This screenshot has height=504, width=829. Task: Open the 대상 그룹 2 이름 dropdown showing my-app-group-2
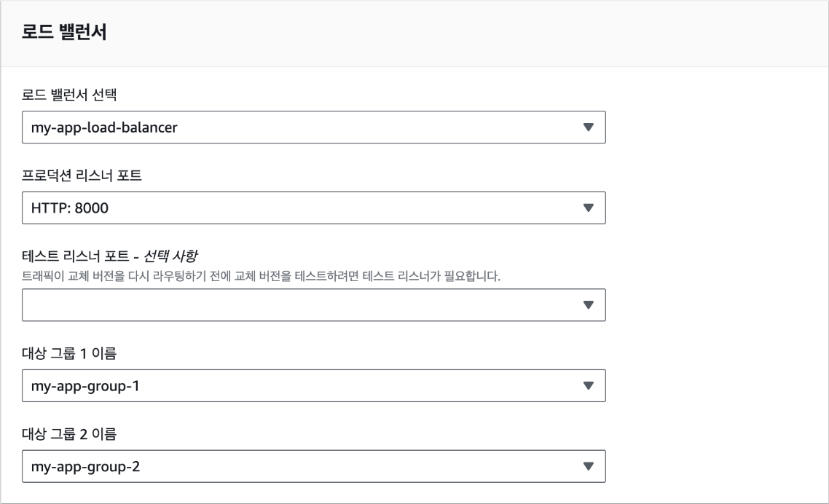(x=313, y=466)
